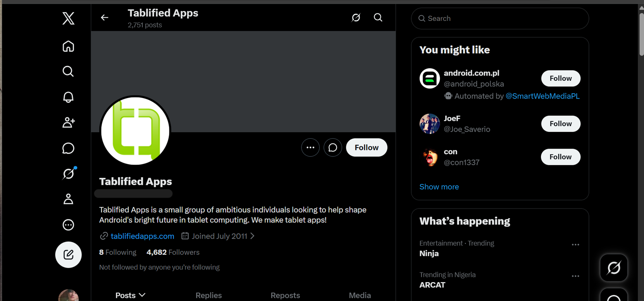Open Grok icon in left sidebar
Screen dimensions: 644x301
coord(68,174)
